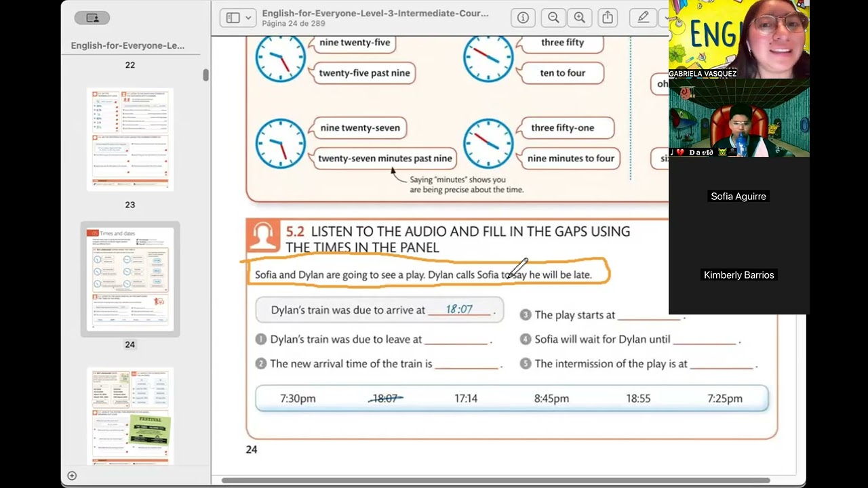Click the '5.2 Listen to the audio' heading
Viewport: 868px width, 488px height.
[x=458, y=239]
